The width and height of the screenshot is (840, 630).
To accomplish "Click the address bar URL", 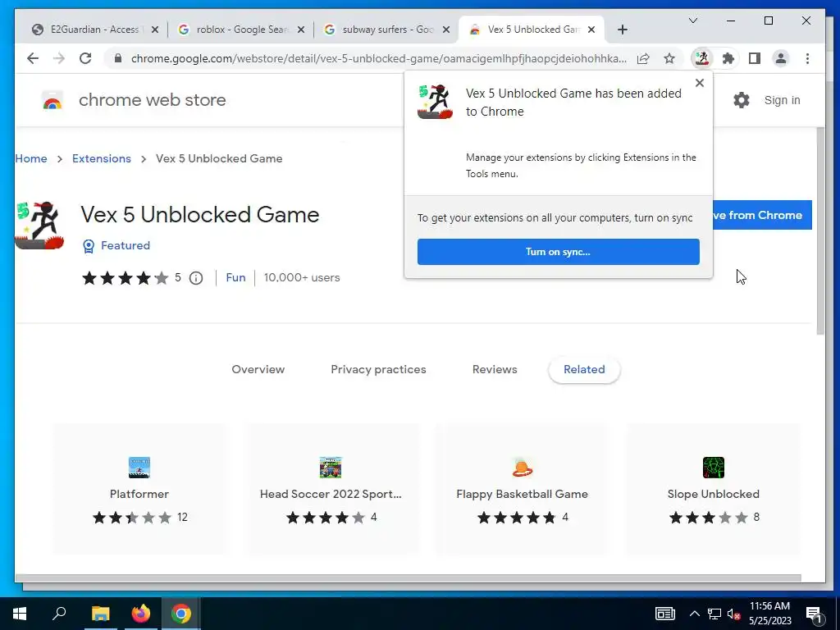I will 378,58.
